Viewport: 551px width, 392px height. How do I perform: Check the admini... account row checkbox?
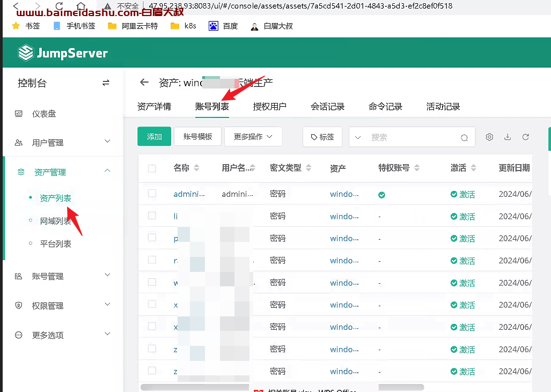tap(152, 194)
